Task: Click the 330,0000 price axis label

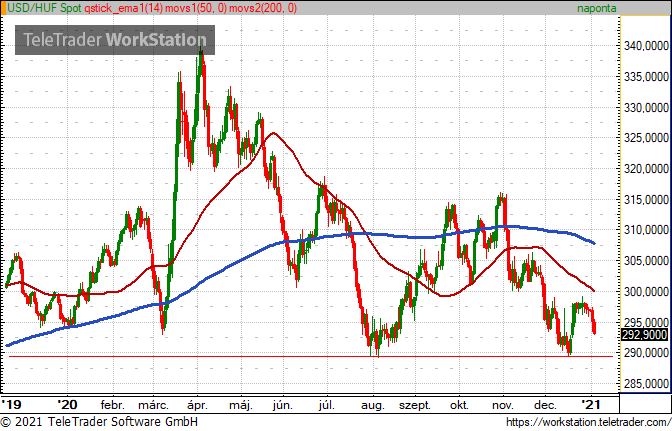Action: (x=646, y=108)
